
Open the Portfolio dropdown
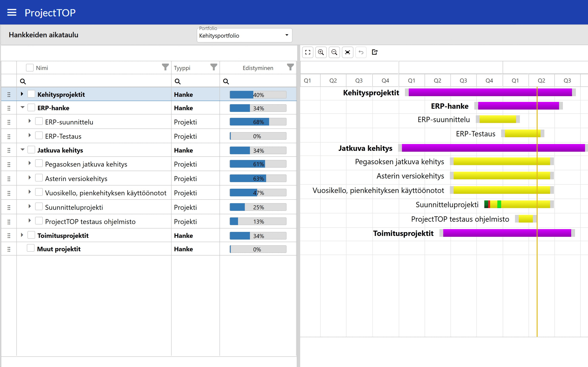[x=244, y=36]
